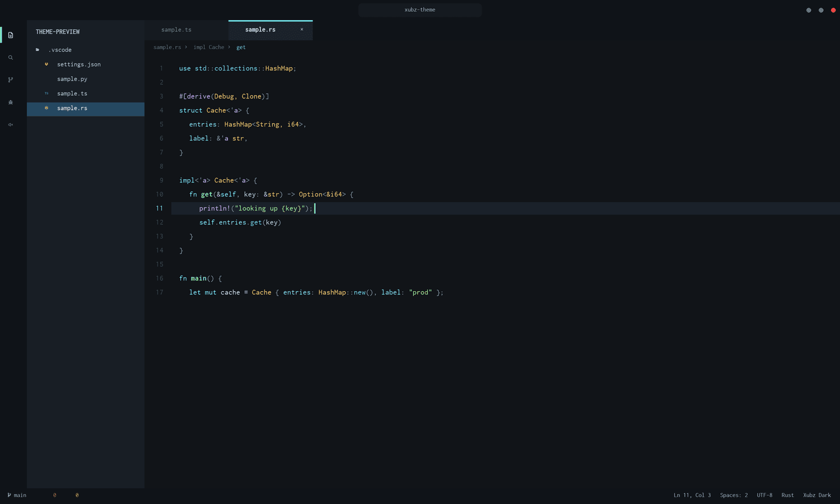Open the Explorer view in activity bar

tap(11, 35)
